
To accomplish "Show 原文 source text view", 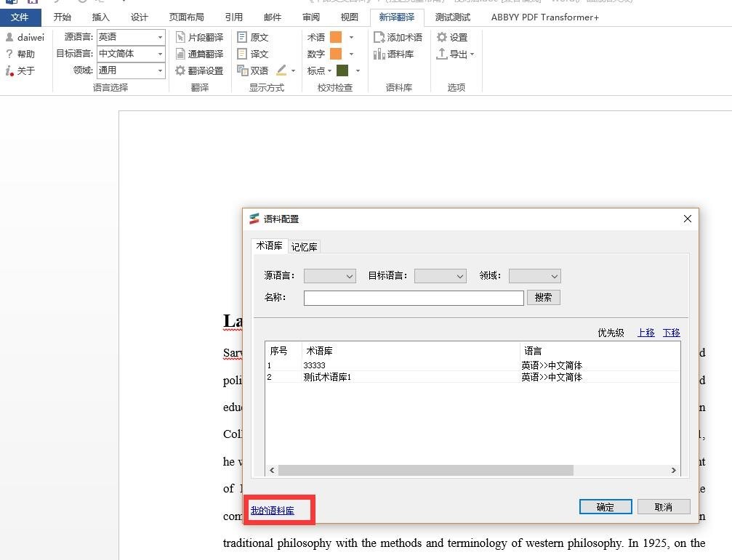I will tap(252, 37).
